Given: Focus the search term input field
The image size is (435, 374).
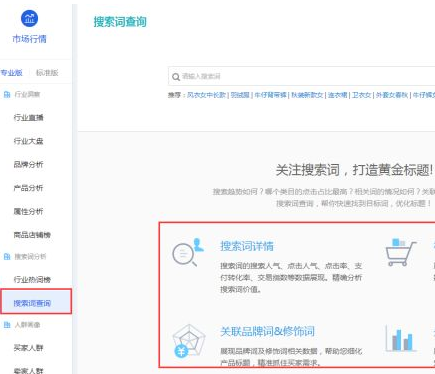Looking at the screenshot, I should [x=302, y=76].
